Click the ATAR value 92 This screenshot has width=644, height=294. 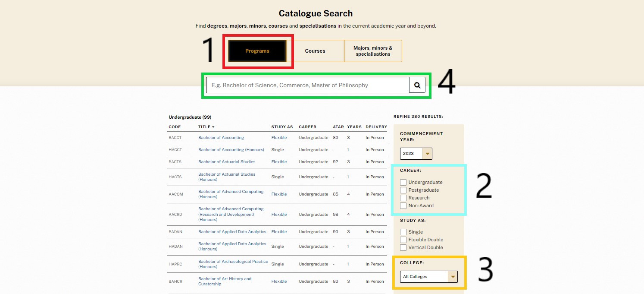[335, 162]
